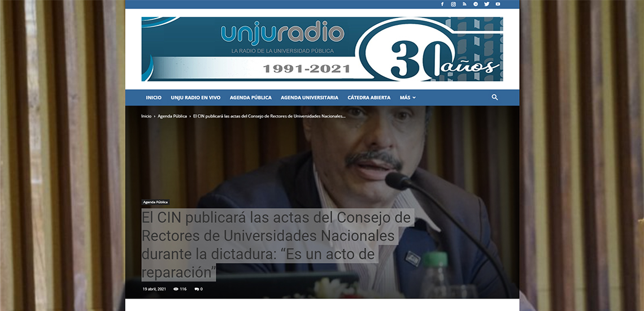Open UNJU RADIO EN VIVO menu item
This screenshot has width=644, height=311.
pos(195,97)
